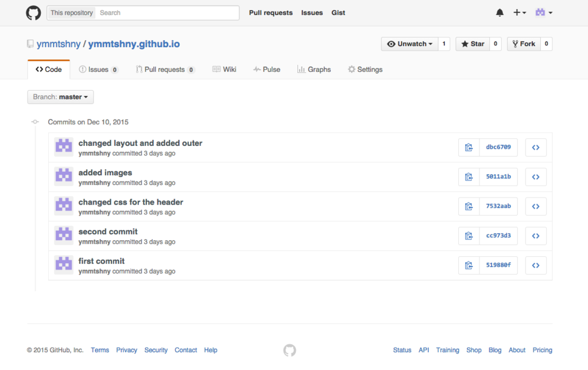Open the Pulse tab
The height and width of the screenshot is (370, 588).
(x=266, y=70)
